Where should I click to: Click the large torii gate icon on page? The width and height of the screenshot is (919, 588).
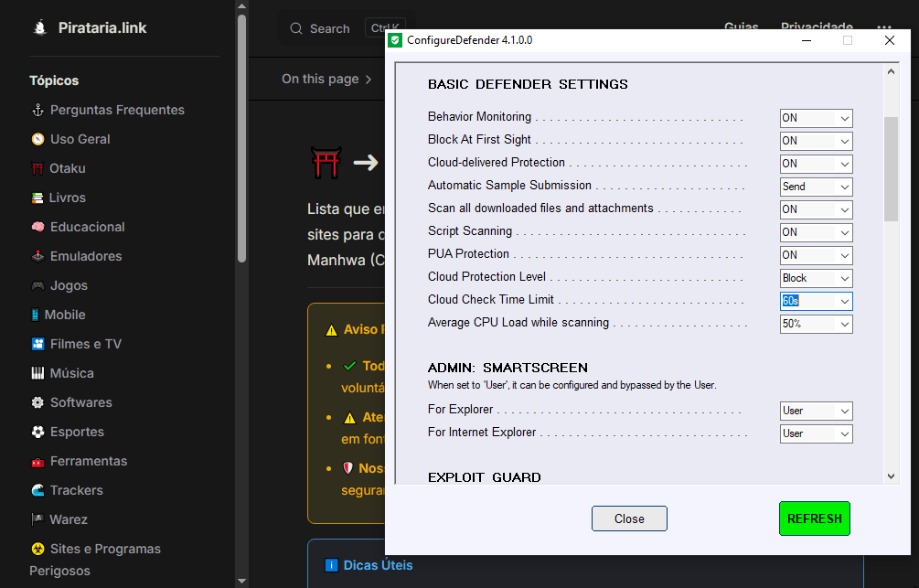pyautogui.click(x=326, y=163)
